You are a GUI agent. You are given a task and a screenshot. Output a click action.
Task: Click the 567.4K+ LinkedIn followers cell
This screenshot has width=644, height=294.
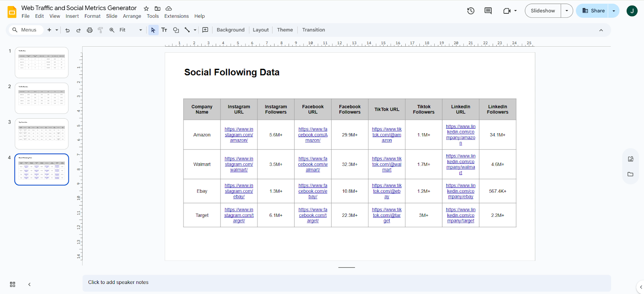pyautogui.click(x=497, y=191)
